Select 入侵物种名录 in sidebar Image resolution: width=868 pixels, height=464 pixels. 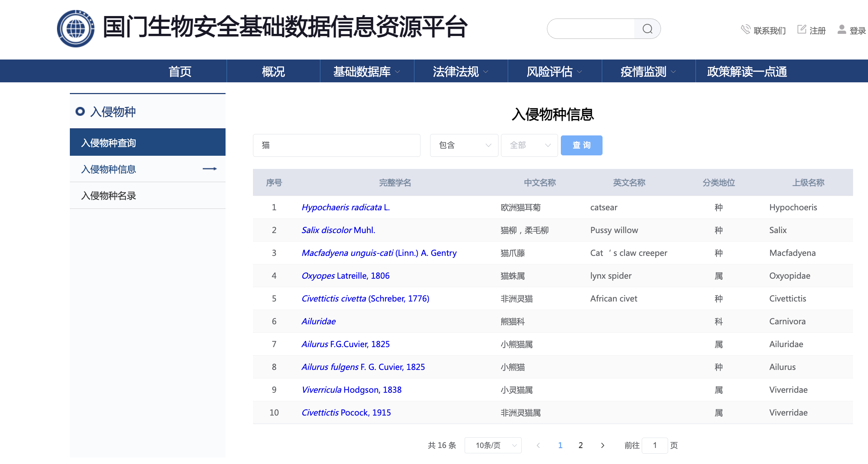pos(109,196)
